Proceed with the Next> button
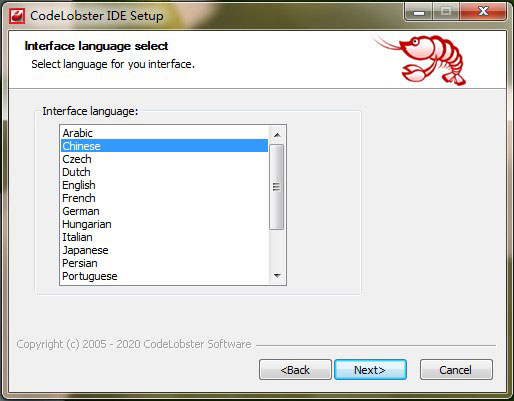Viewport: 514px width, 401px height. [x=370, y=370]
